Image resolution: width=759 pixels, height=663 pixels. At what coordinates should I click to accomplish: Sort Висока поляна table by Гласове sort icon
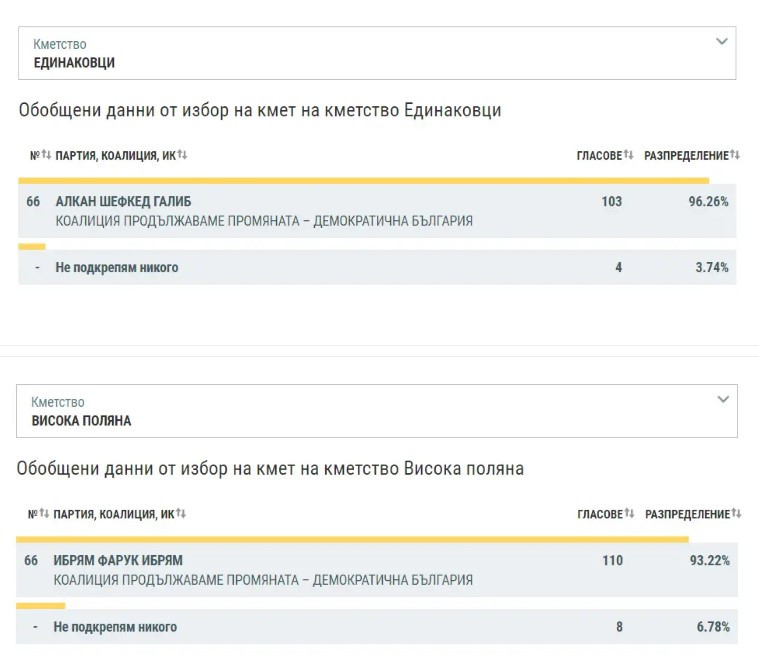coord(630,514)
